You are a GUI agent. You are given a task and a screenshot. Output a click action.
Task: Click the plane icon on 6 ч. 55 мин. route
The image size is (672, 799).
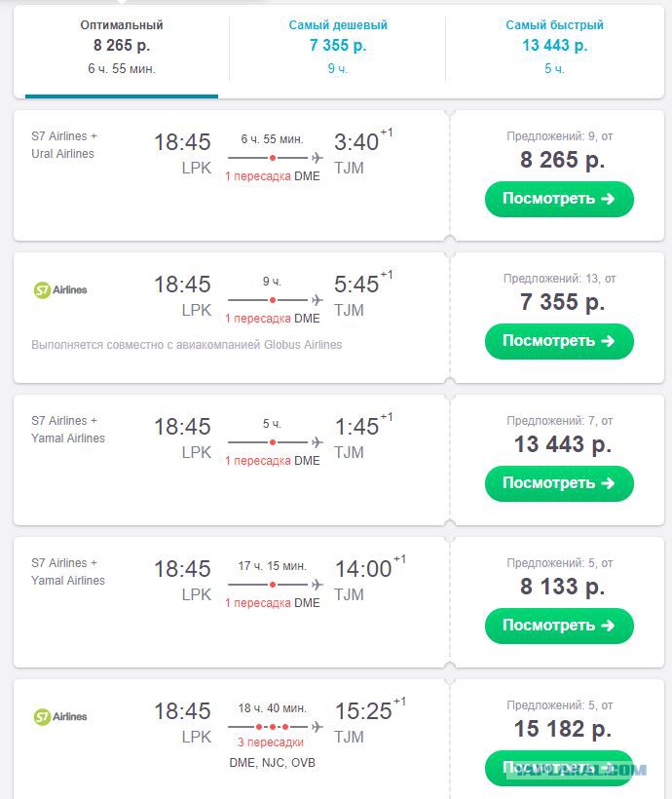(x=317, y=158)
